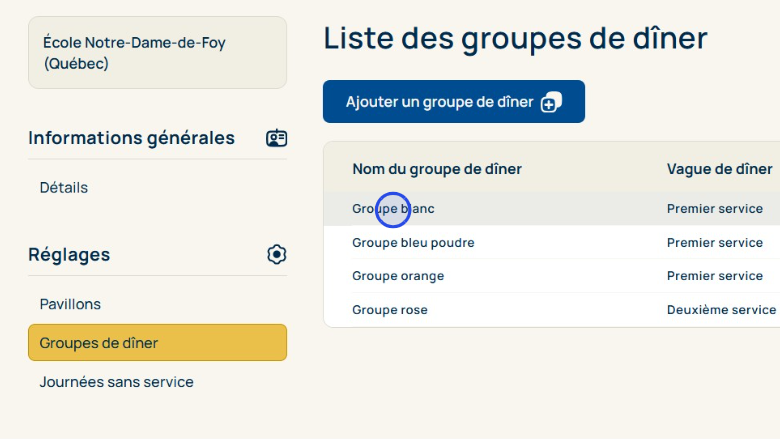Open the Groupe blanc row

[x=393, y=209]
